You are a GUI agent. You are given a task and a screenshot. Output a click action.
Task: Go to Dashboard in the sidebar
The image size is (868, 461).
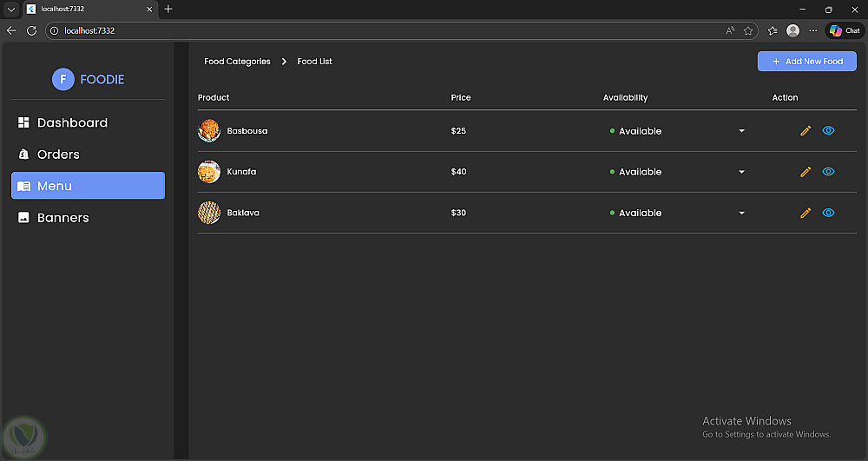72,123
